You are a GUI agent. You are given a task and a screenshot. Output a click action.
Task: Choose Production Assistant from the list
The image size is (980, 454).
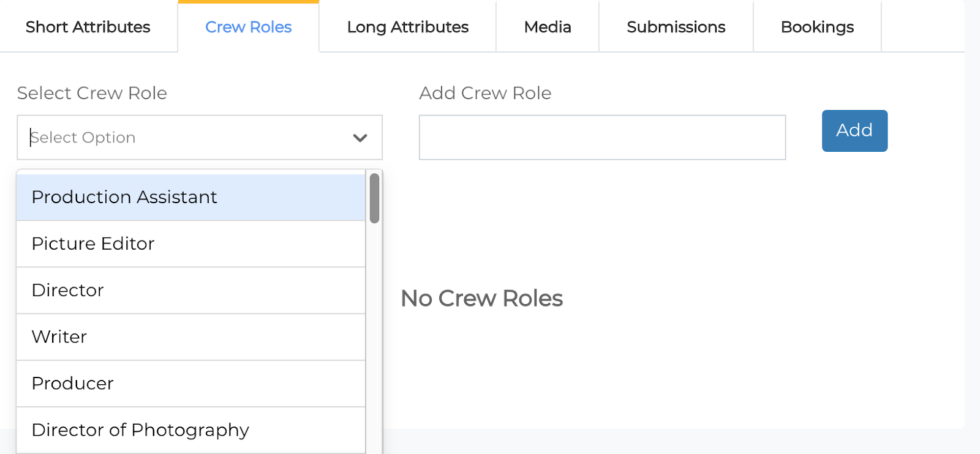[x=124, y=197]
